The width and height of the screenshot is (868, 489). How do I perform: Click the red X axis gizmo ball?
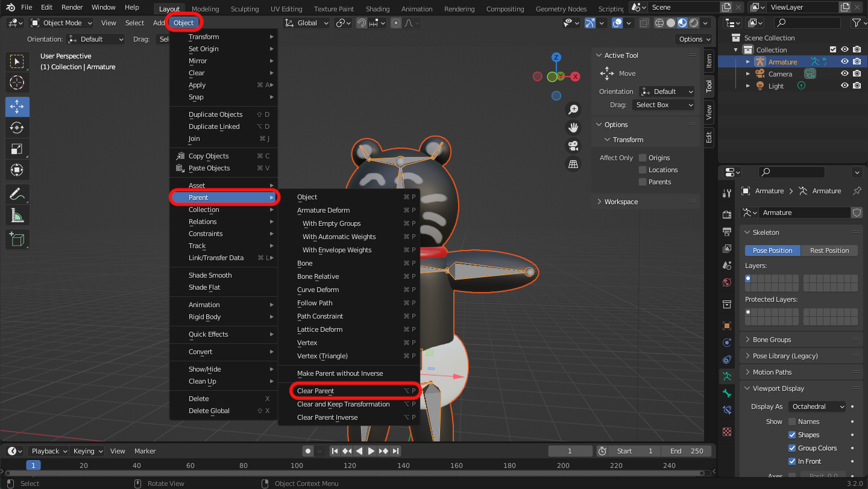pos(576,76)
